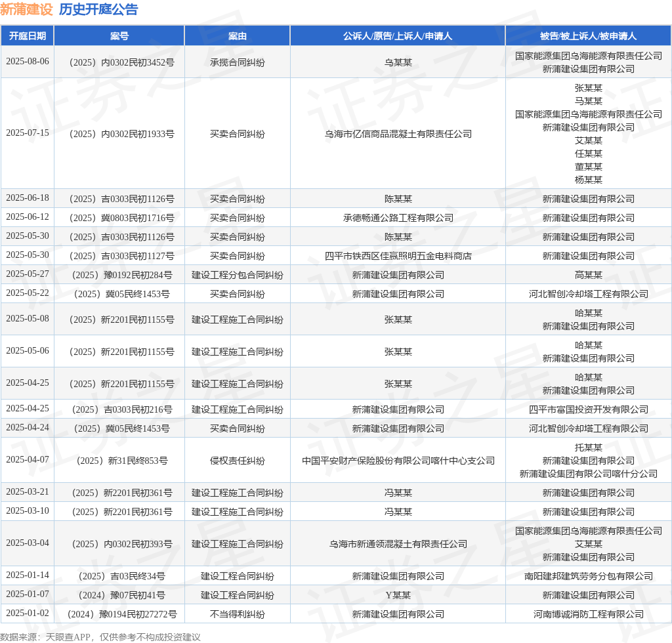Click date cell 2025-03-10
Viewport: 672px width, 643px height.
click(x=28, y=510)
